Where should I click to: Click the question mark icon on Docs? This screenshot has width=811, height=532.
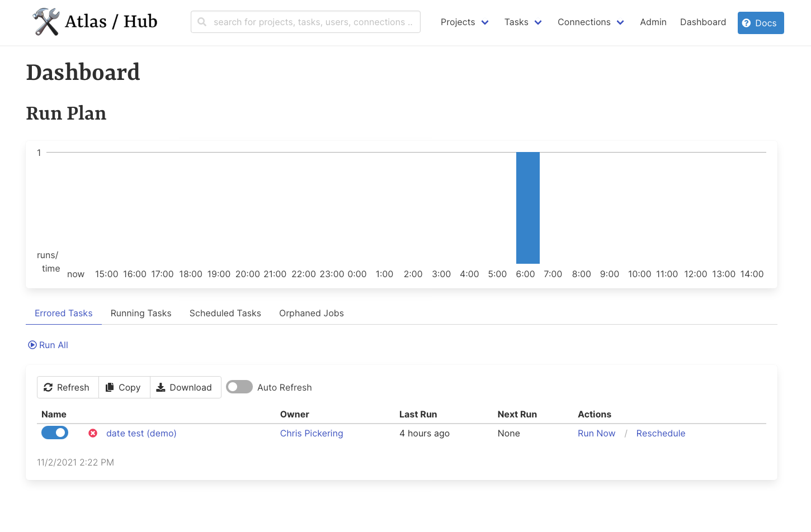(746, 23)
